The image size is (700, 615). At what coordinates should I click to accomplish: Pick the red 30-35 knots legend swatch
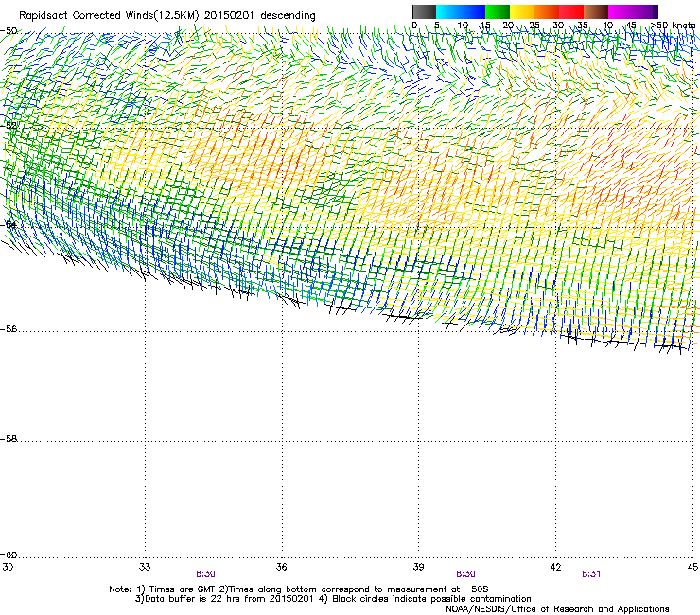(x=571, y=11)
